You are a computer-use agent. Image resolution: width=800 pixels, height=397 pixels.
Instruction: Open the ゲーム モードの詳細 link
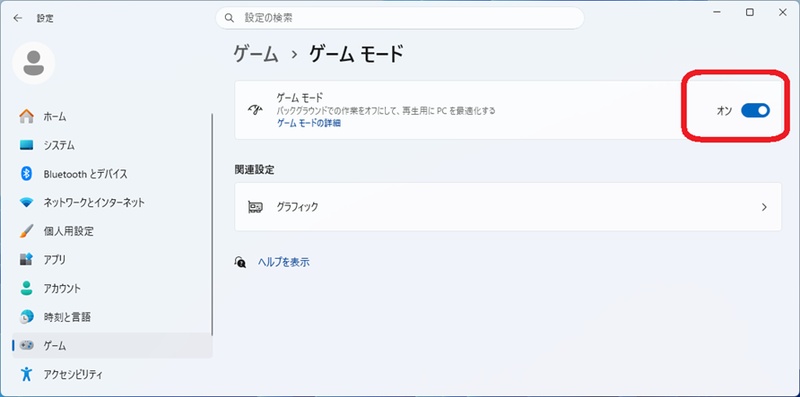pos(309,123)
